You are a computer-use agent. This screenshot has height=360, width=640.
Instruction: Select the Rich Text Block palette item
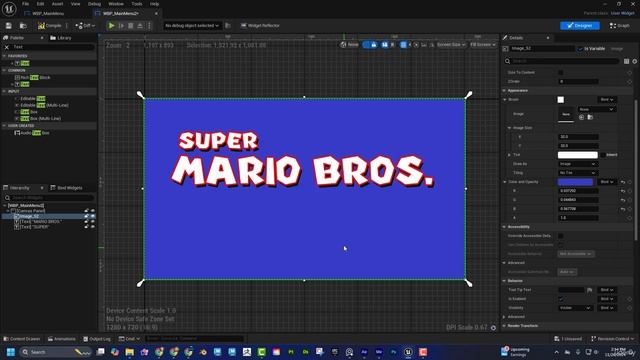32,78
